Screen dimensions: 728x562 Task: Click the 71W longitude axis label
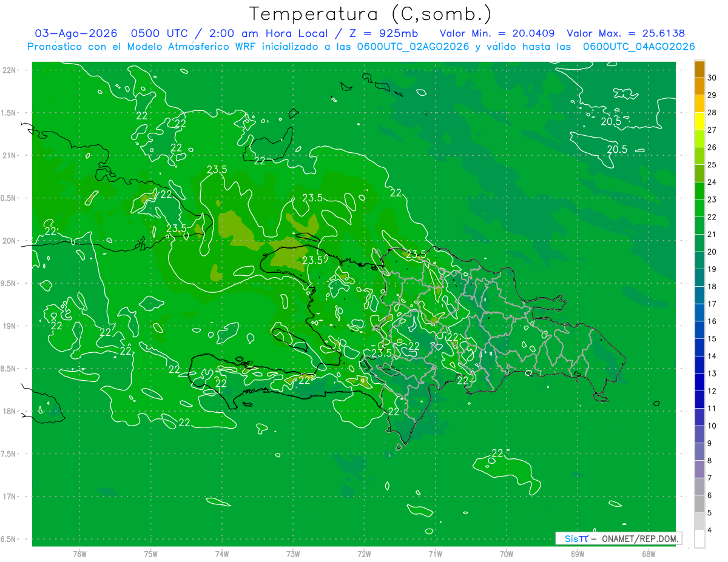point(435,554)
